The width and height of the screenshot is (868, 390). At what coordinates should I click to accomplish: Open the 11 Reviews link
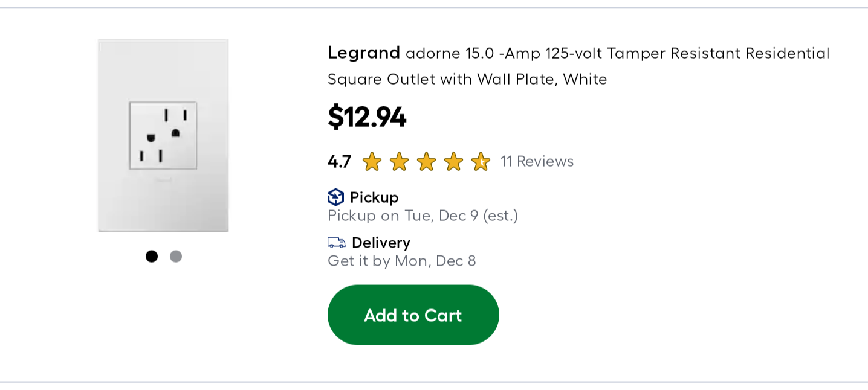[537, 161]
